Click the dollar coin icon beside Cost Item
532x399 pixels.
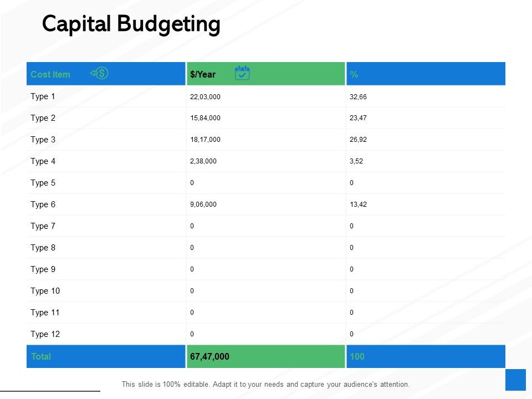click(x=99, y=73)
